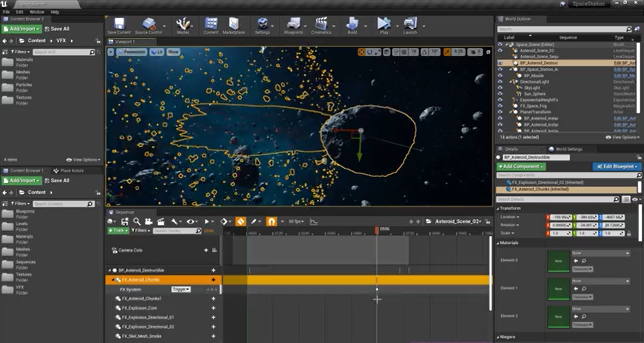Click the Sequencer camera icon

[x=149, y=222]
